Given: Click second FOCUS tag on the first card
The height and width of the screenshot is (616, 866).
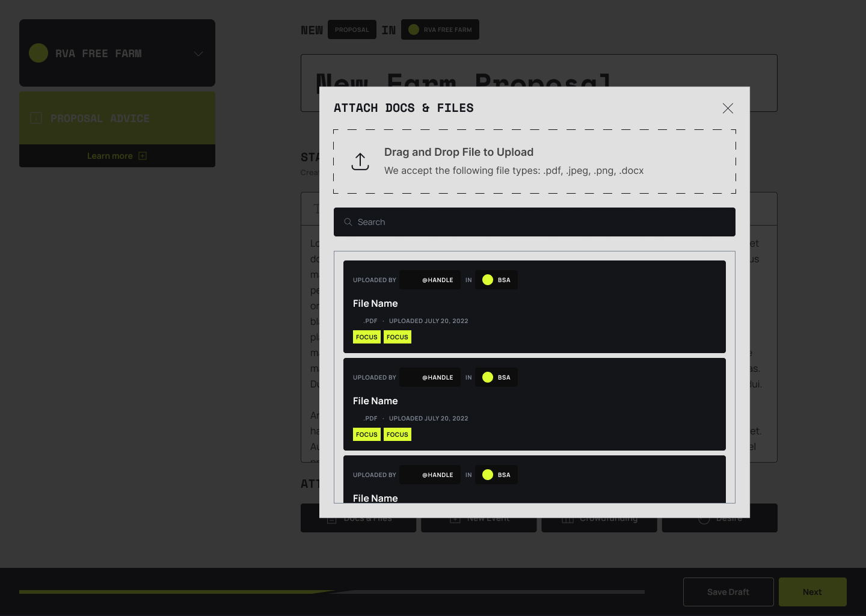Looking at the screenshot, I should (398, 337).
